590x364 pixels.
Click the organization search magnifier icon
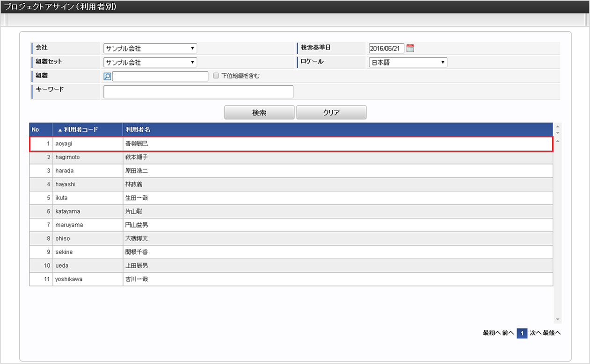click(107, 76)
